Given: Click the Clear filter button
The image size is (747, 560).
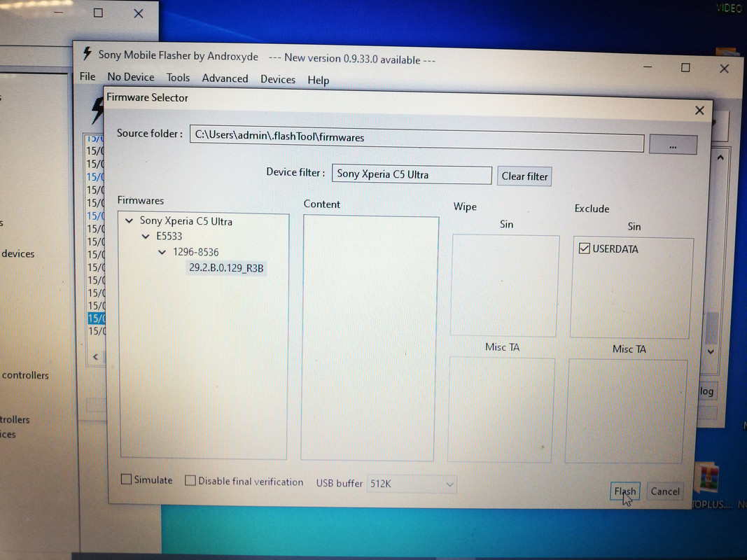Looking at the screenshot, I should 524,176.
